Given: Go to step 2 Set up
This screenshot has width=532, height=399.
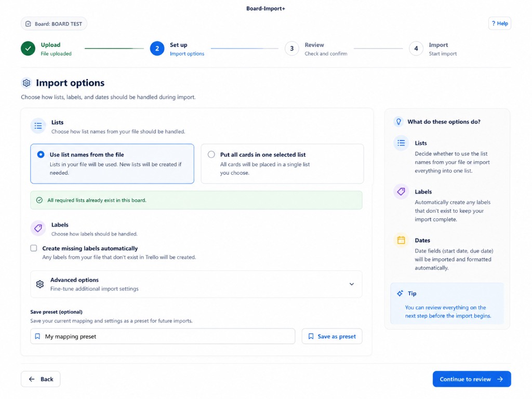Looking at the screenshot, I should coord(157,48).
